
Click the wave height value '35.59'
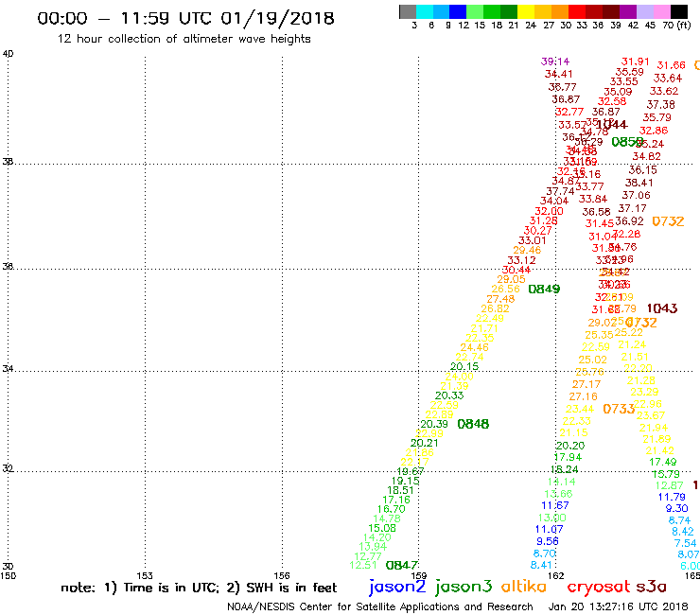629,72
